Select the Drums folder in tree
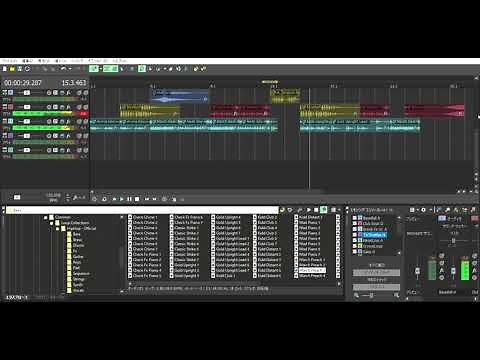 79,245
